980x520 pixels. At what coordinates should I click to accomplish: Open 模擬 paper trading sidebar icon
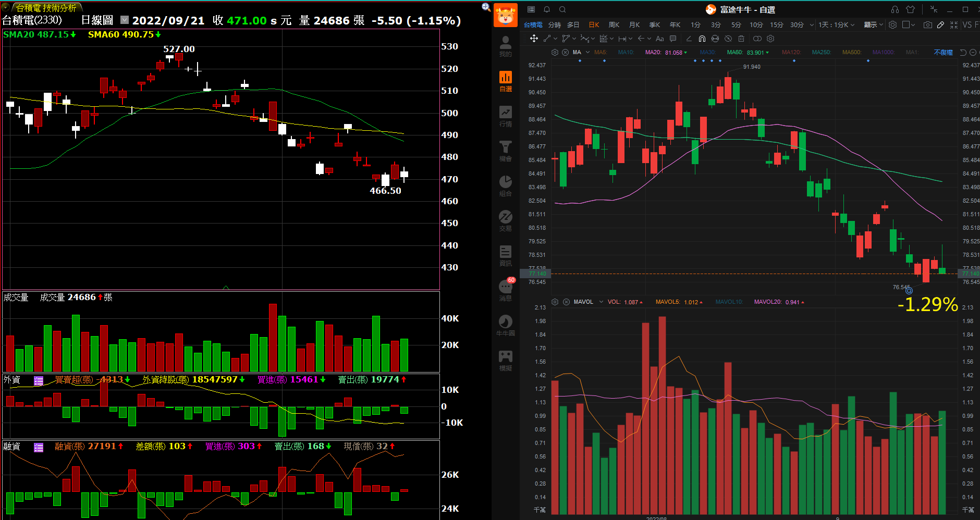(x=505, y=361)
